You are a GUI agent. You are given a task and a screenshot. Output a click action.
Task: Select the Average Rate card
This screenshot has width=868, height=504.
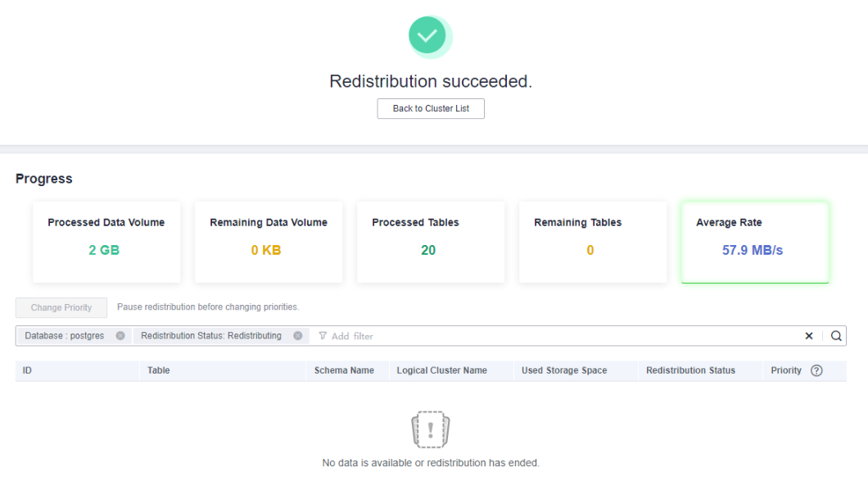tap(754, 242)
